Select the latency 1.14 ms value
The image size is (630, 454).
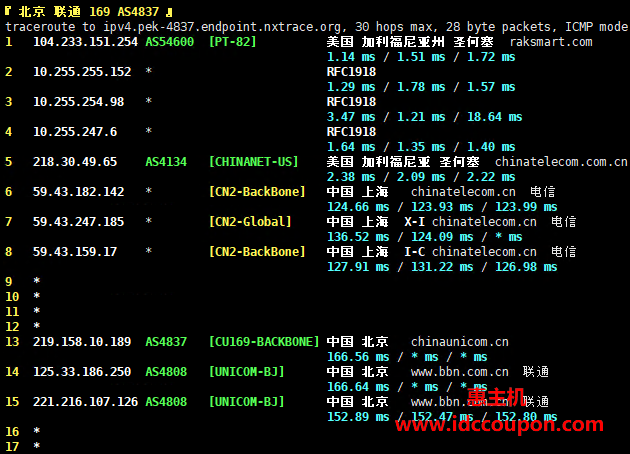click(x=351, y=57)
